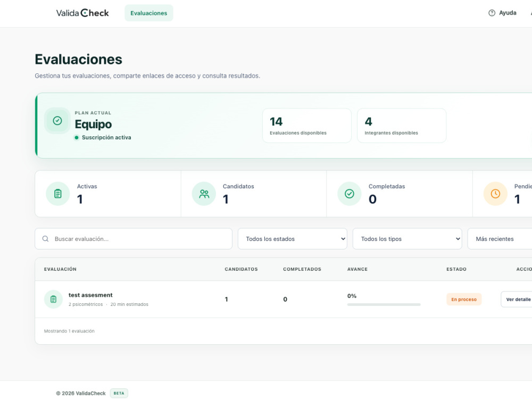Focus the Buscar evaluación search field
This screenshot has height=399, width=532.
tap(134, 239)
